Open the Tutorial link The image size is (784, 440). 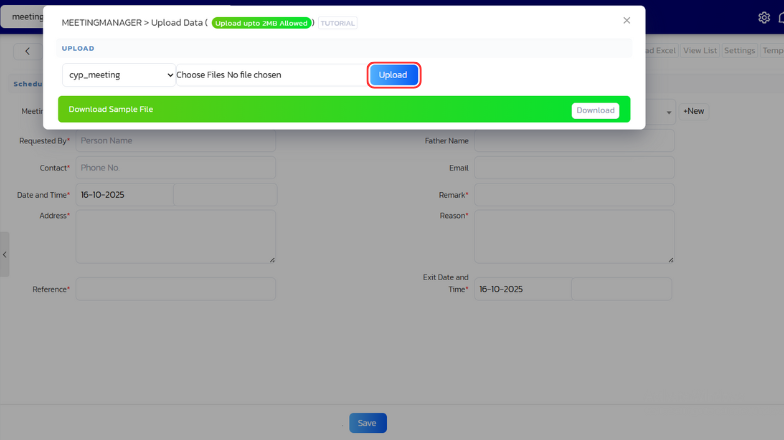(x=338, y=23)
